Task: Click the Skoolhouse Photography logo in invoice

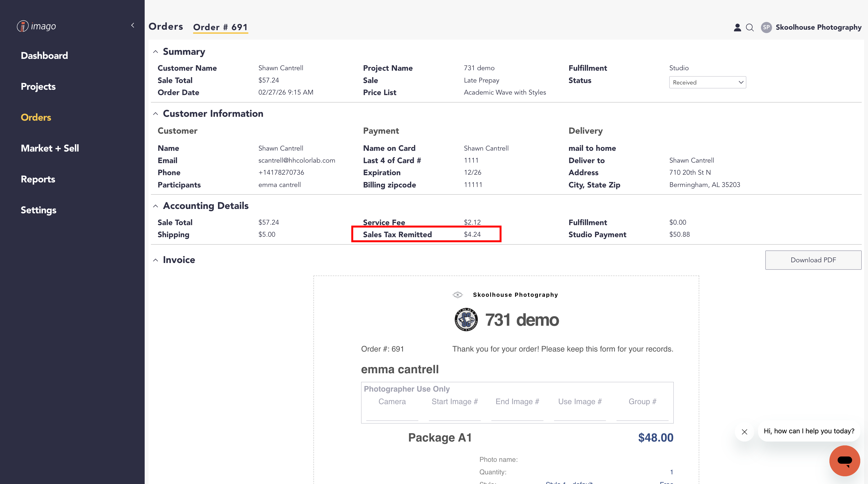Action: 458,295
